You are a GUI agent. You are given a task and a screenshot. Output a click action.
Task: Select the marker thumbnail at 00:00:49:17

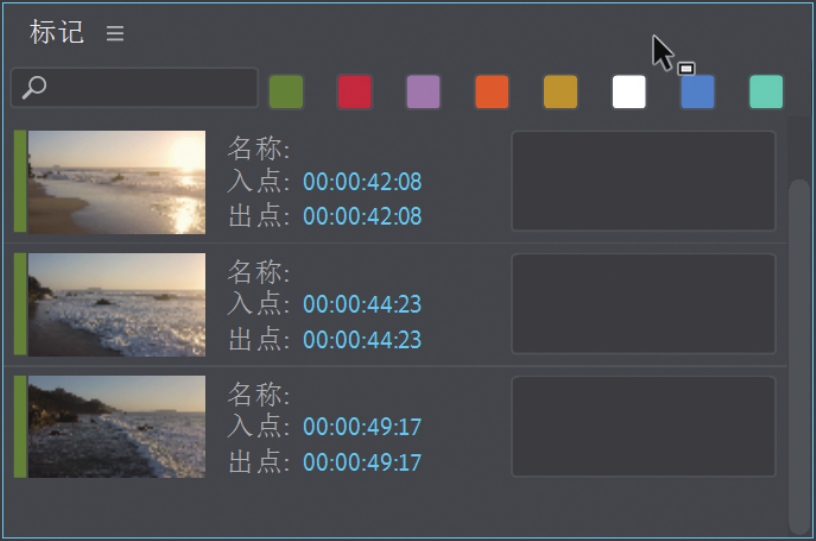click(x=116, y=427)
